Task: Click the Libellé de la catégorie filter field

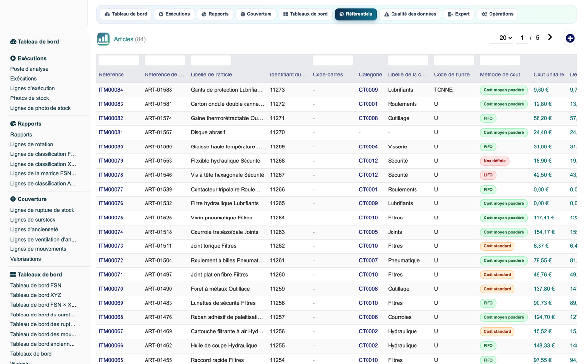Action: [x=408, y=60]
